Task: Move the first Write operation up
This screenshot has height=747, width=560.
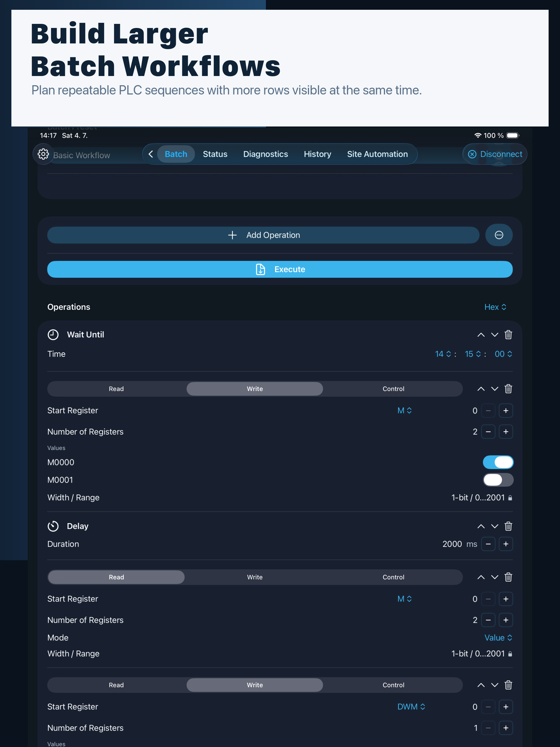Action: click(x=481, y=389)
